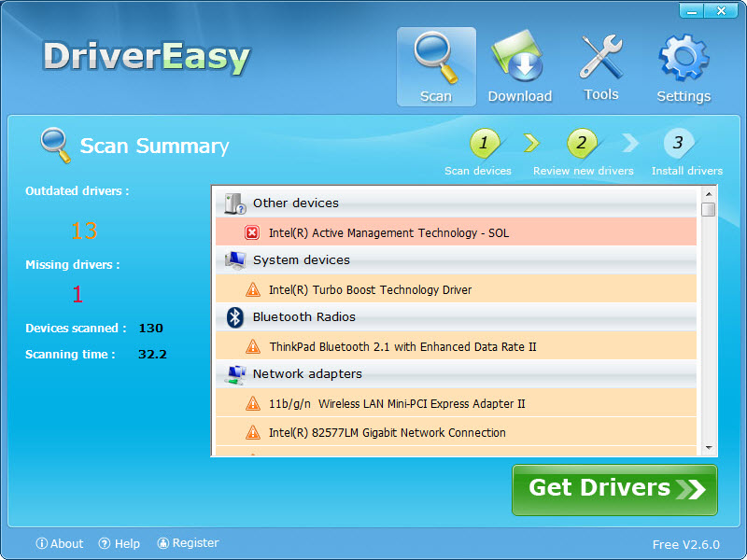
Task: Click the Bluetooth Radios group header
Action: (456, 317)
